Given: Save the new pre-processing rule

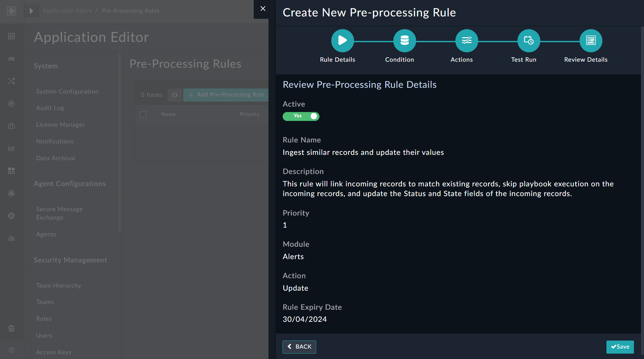Looking at the screenshot, I should tap(620, 347).
